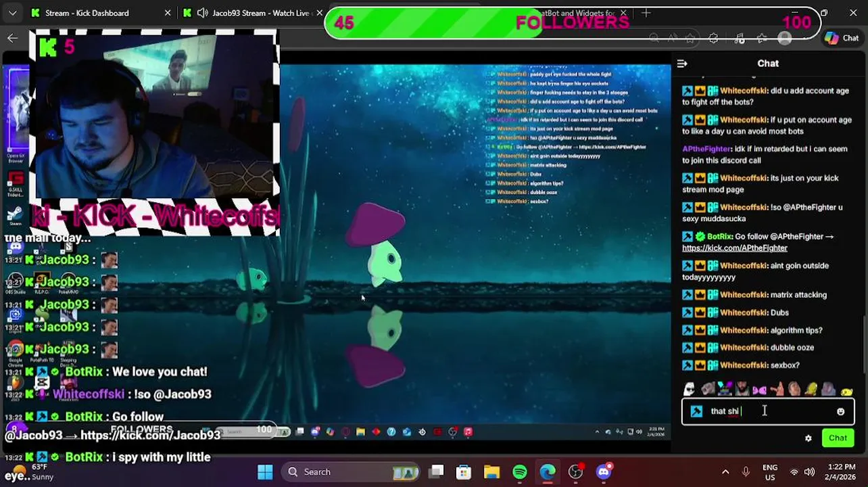Add page to favorites with star icon

click(x=690, y=39)
